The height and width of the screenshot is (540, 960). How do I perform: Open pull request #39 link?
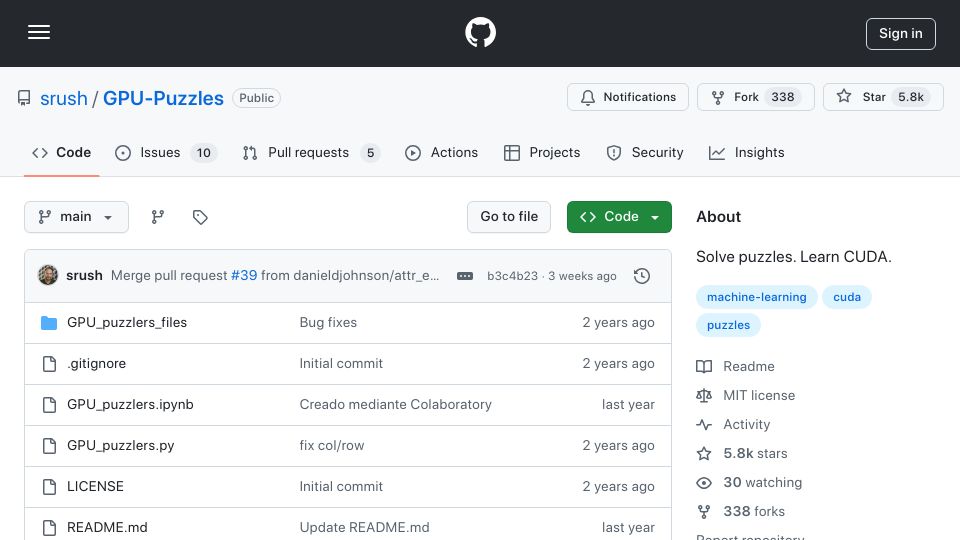coord(244,276)
